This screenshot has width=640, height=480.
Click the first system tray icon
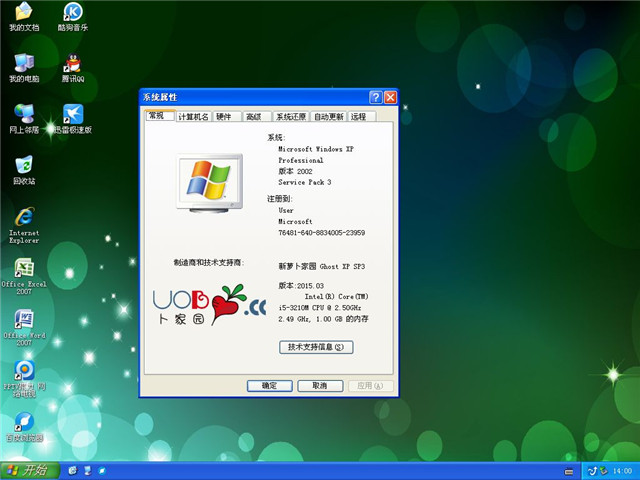coord(592,471)
